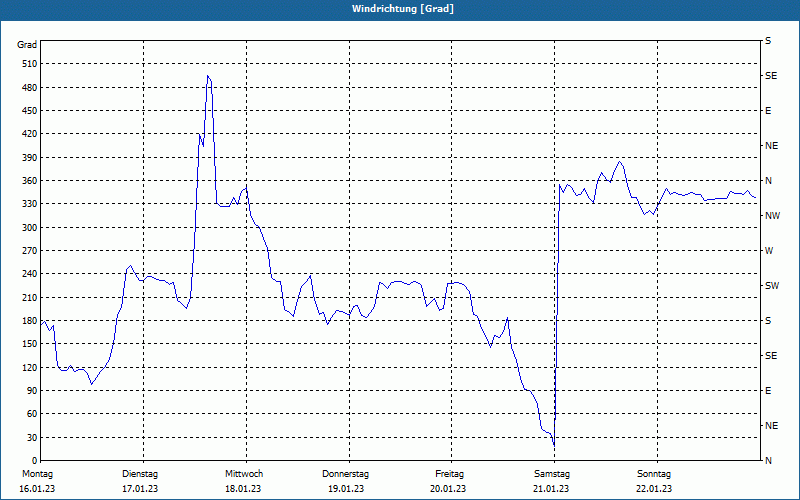Click the 'N' compass label on the 360 gridline
This screenshot has height=500, width=800.
(x=768, y=181)
